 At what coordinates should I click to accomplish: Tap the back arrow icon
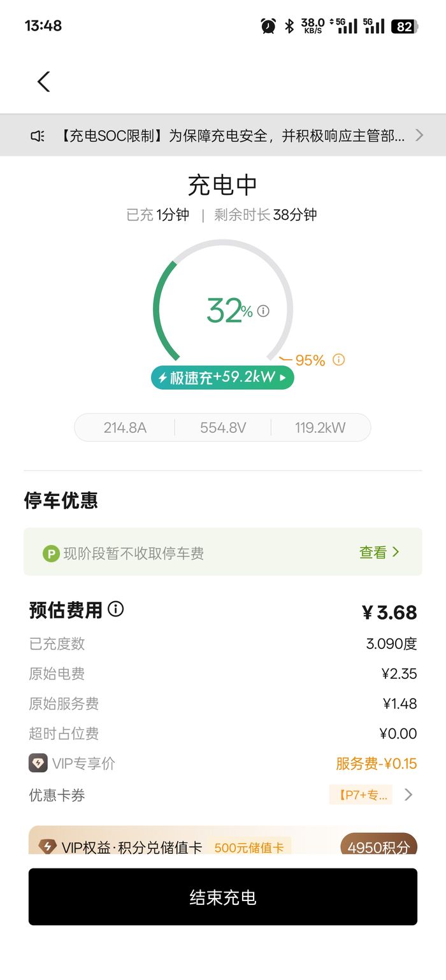pyautogui.click(x=43, y=82)
